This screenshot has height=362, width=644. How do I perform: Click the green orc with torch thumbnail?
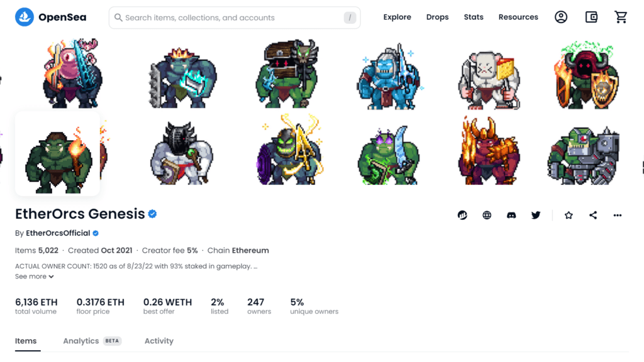point(57,154)
